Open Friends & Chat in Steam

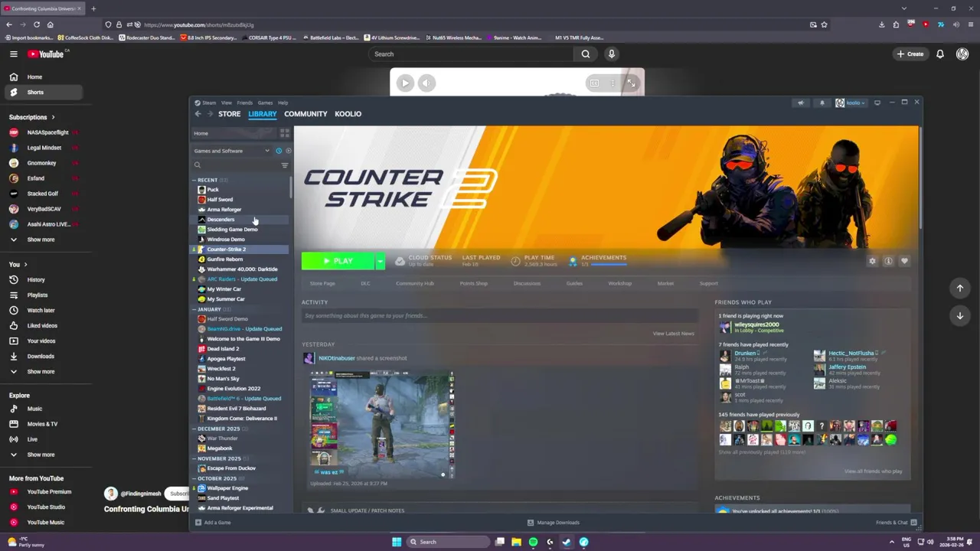896,523
